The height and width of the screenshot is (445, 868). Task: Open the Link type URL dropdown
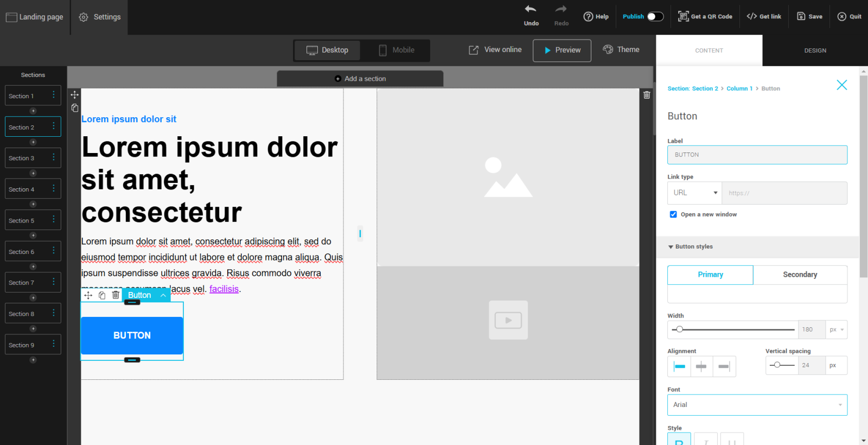pos(694,193)
